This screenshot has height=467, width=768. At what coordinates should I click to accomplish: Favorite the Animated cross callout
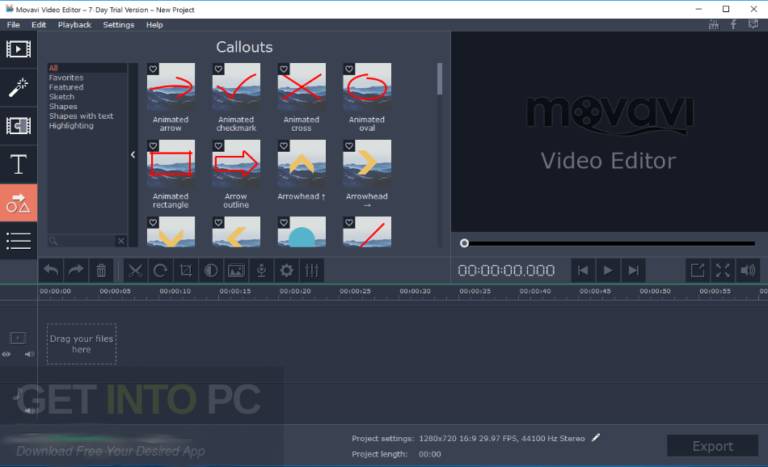point(284,69)
